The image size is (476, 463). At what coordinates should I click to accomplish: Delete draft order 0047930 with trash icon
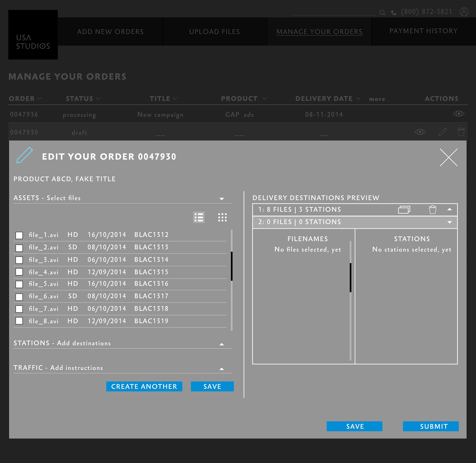pyautogui.click(x=461, y=132)
